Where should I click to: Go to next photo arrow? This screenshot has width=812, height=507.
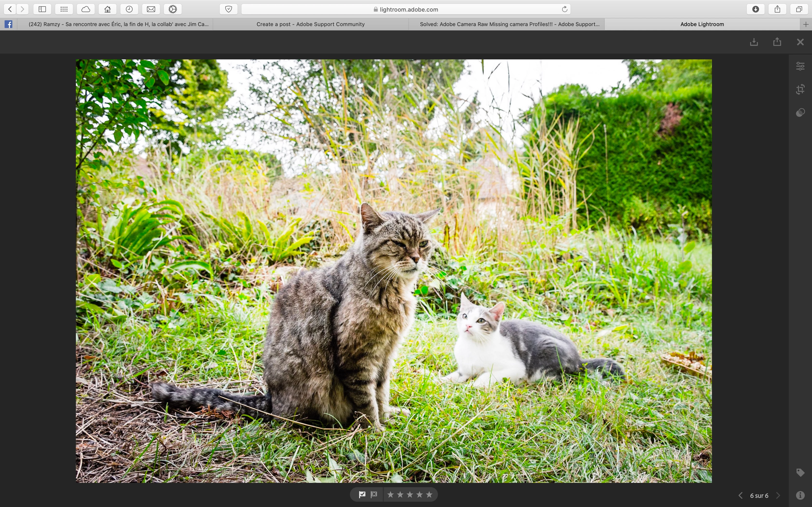[x=778, y=496]
